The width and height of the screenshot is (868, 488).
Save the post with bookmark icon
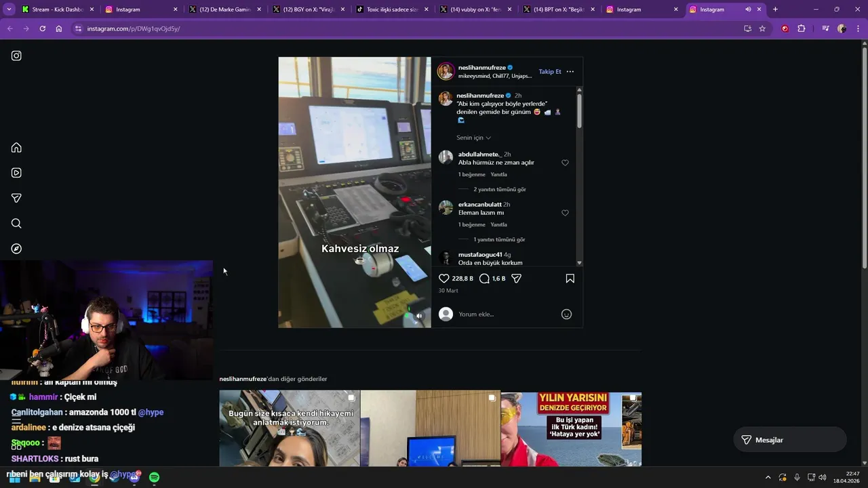click(x=570, y=279)
